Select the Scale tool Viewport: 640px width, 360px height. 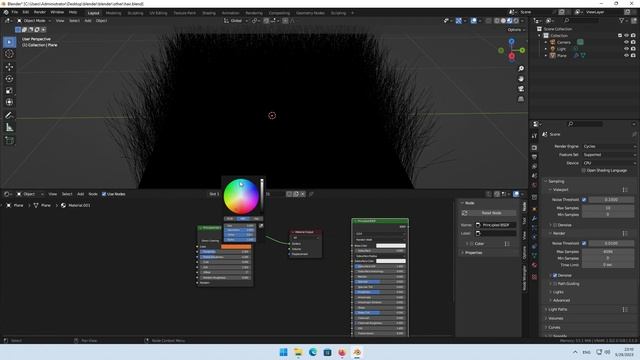pyautogui.click(x=9, y=90)
